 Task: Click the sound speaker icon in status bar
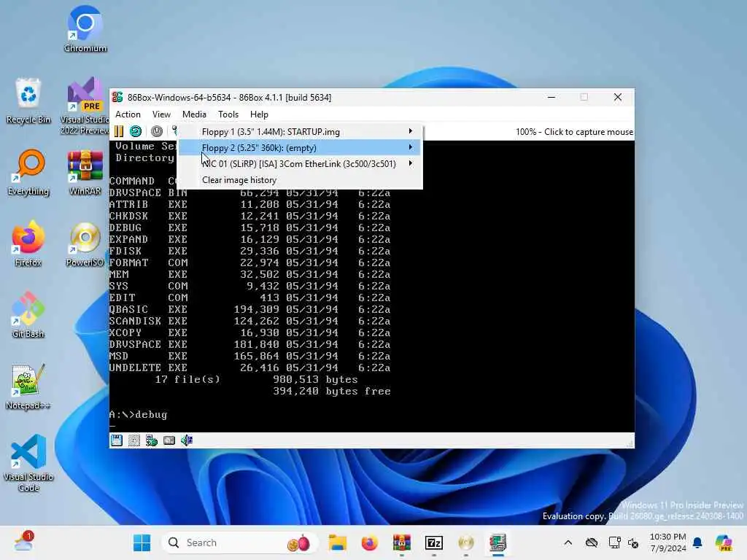(x=187, y=440)
